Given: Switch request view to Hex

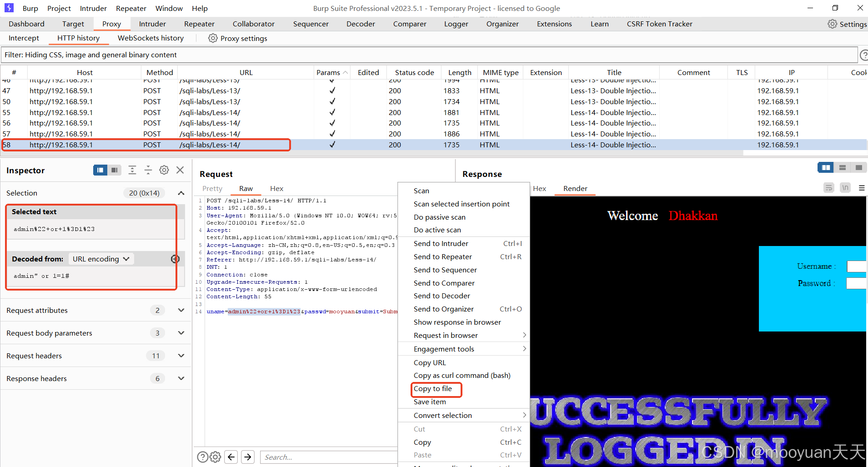Looking at the screenshot, I should [276, 189].
